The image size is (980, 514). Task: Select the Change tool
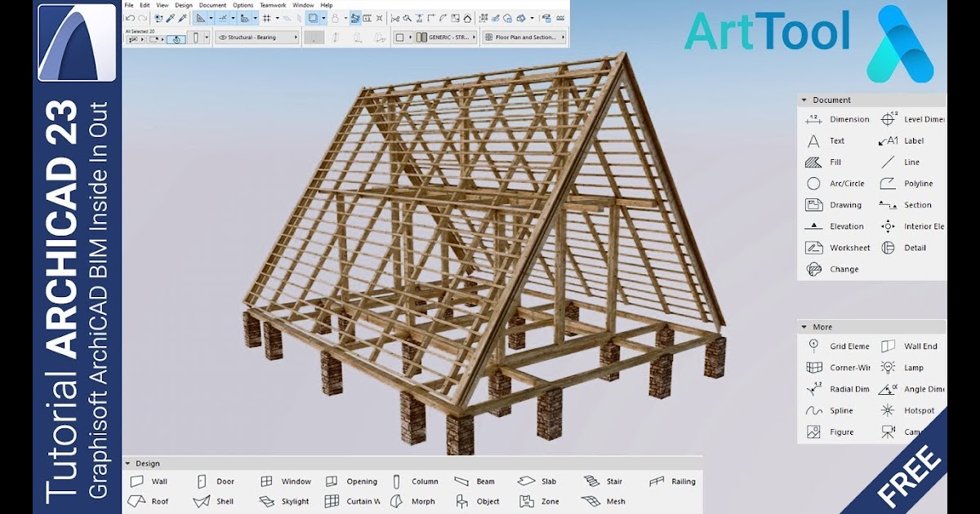(831, 268)
